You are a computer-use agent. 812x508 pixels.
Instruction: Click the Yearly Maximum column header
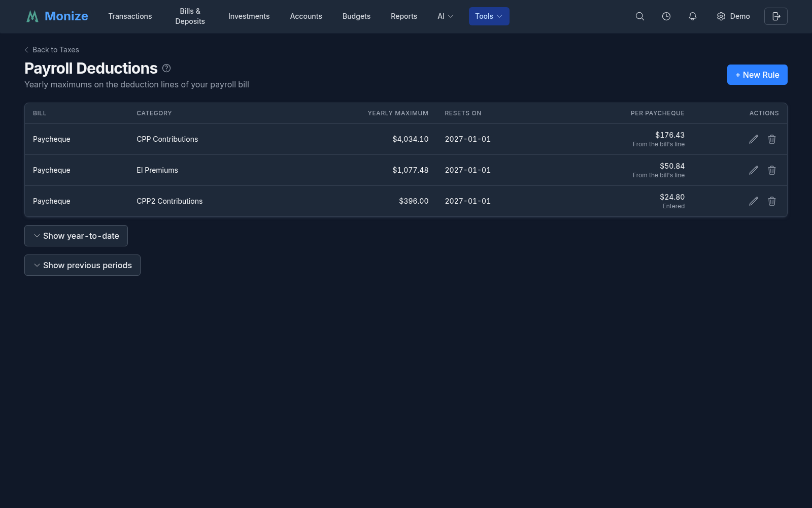398,113
